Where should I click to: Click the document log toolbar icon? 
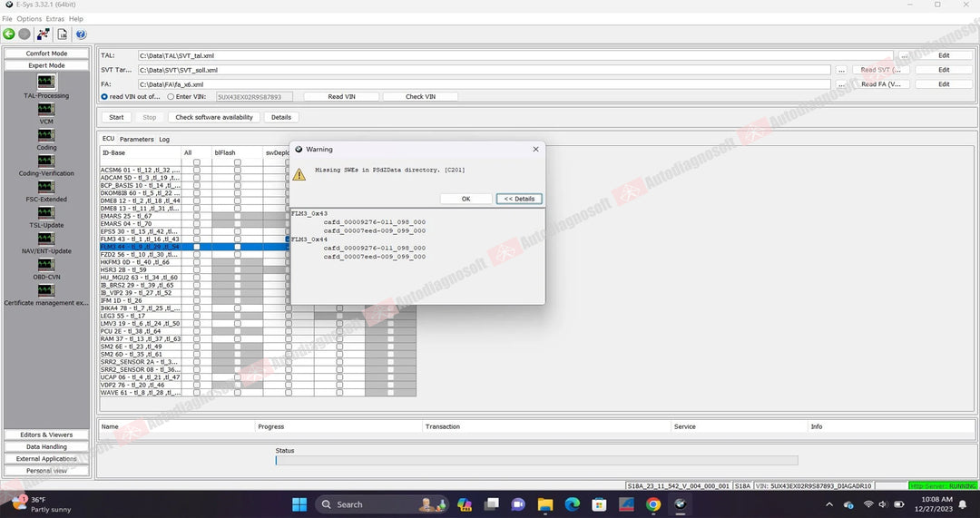[x=63, y=34]
